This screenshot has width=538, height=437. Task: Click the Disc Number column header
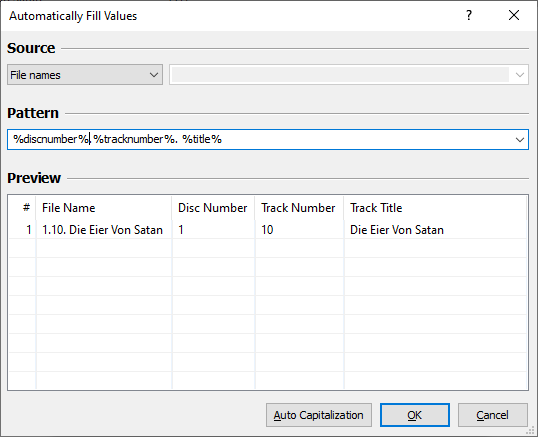[x=213, y=208]
